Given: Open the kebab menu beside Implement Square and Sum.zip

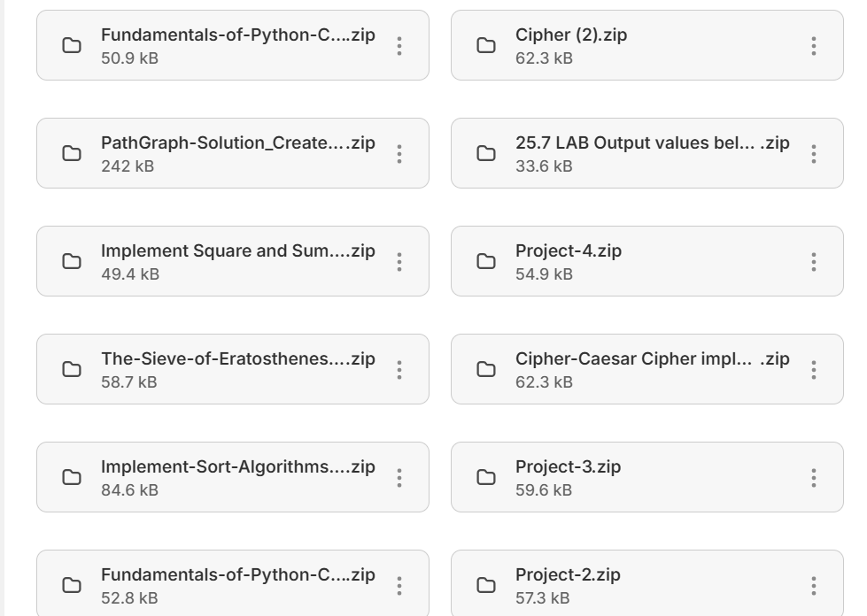Looking at the screenshot, I should [x=398, y=261].
